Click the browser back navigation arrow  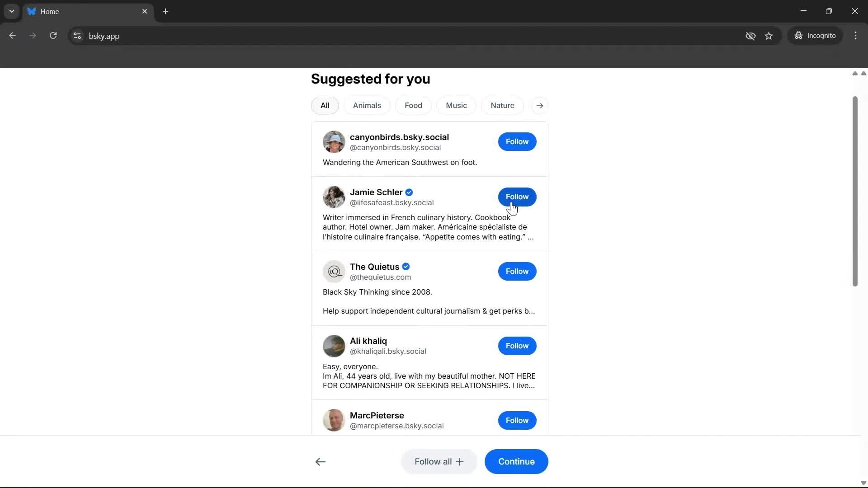12,36
